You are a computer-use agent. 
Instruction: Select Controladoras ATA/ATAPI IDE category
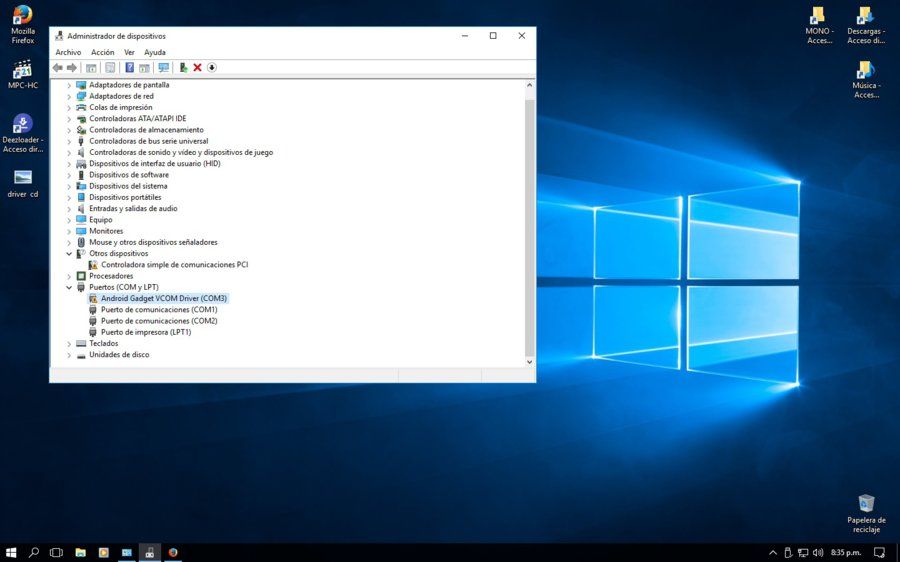coord(138,119)
